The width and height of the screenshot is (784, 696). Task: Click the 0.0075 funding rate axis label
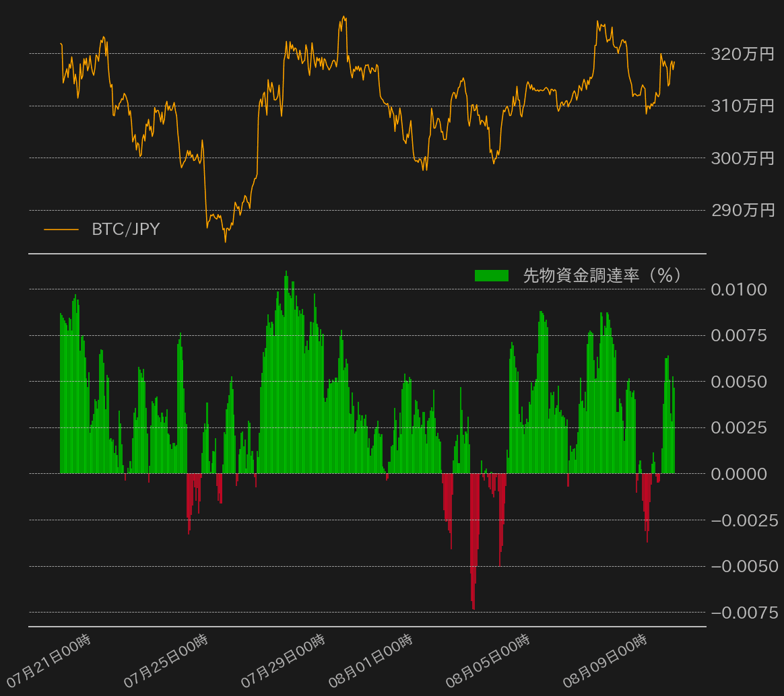[x=739, y=336]
